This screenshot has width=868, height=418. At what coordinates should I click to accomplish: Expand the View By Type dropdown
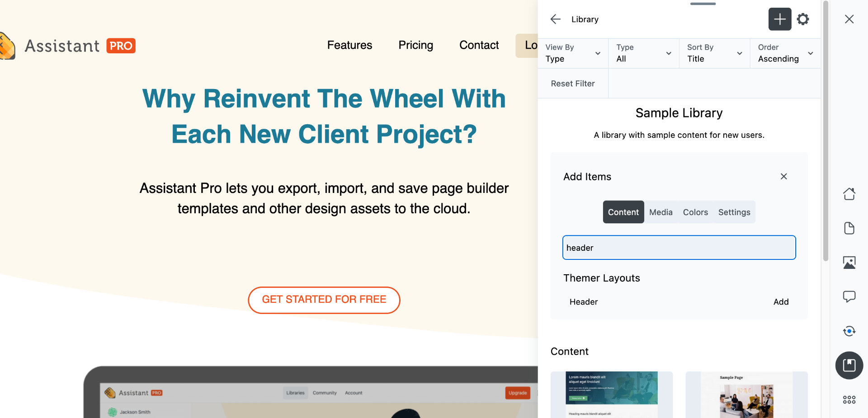pos(573,53)
